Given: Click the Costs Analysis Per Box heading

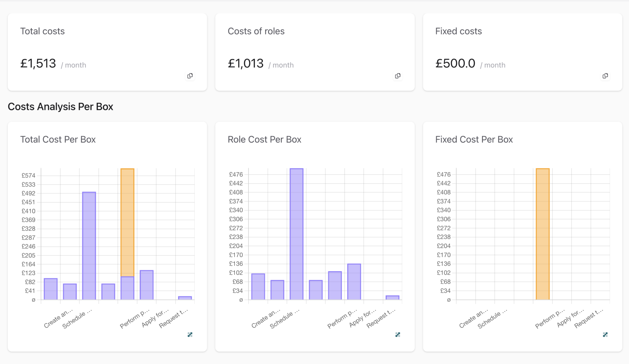Looking at the screenshot, I should pyautogui.click(x=60, y=107).
